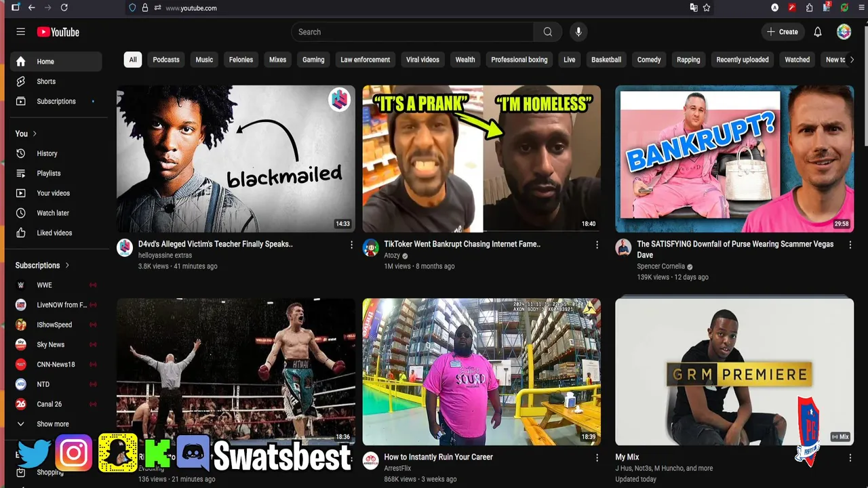Viewport: 868px width, 488px height.
Task: Click the Instagram overlay icon
Action: [73, 453]
